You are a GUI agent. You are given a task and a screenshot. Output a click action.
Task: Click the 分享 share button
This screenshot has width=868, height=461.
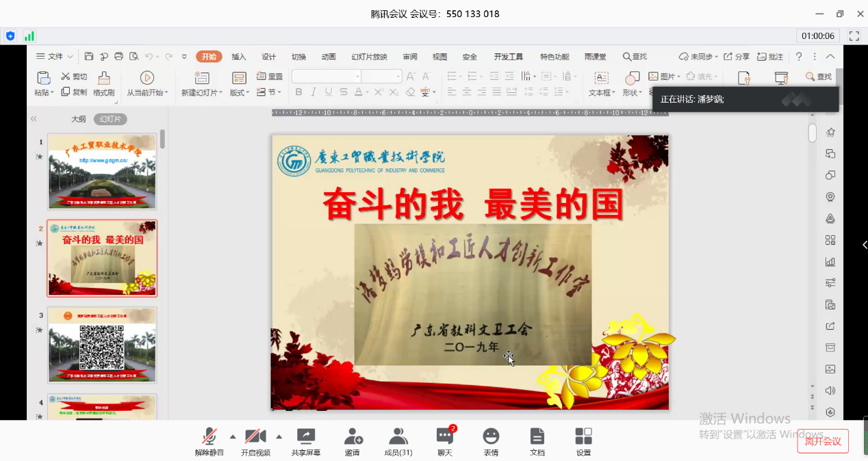[x=737, y=57]
